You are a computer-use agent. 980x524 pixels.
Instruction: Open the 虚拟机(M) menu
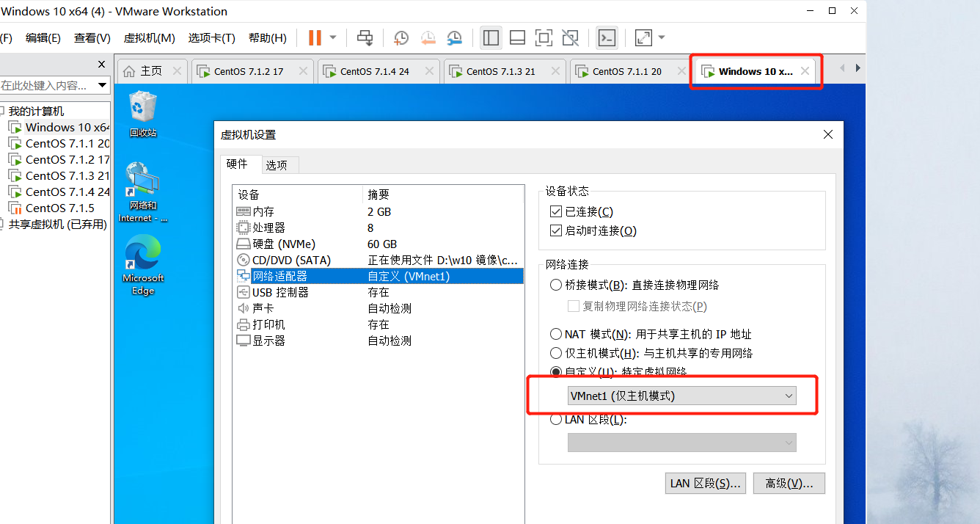150,37
